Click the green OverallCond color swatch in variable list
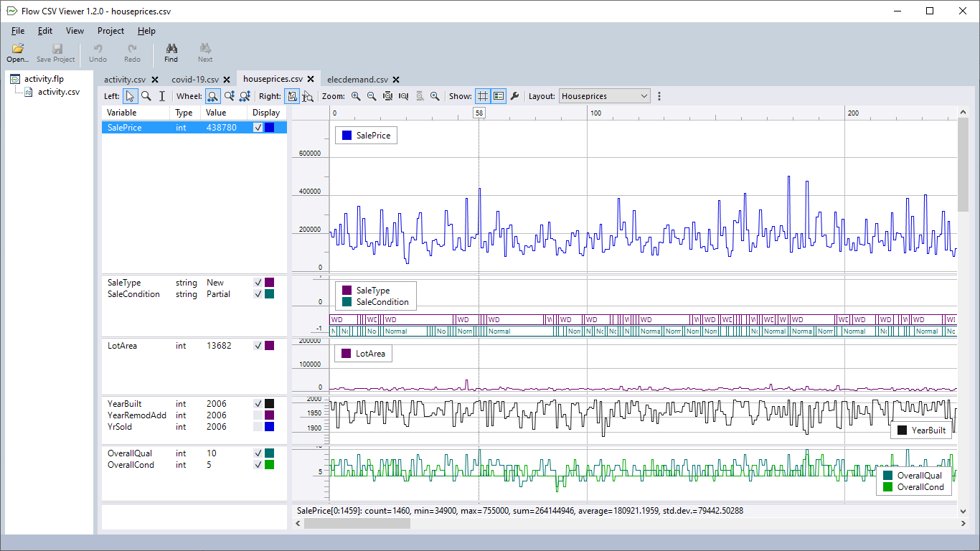The image size is (980, 551). (x=270, y=465)
